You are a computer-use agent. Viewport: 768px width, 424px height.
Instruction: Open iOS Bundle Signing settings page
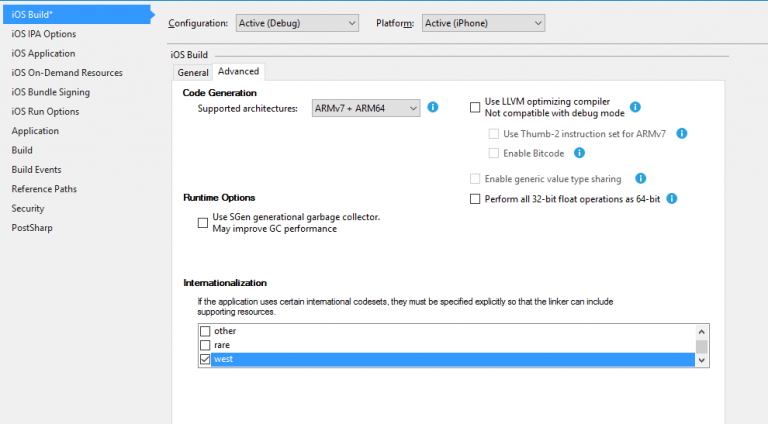coord(50,92)
